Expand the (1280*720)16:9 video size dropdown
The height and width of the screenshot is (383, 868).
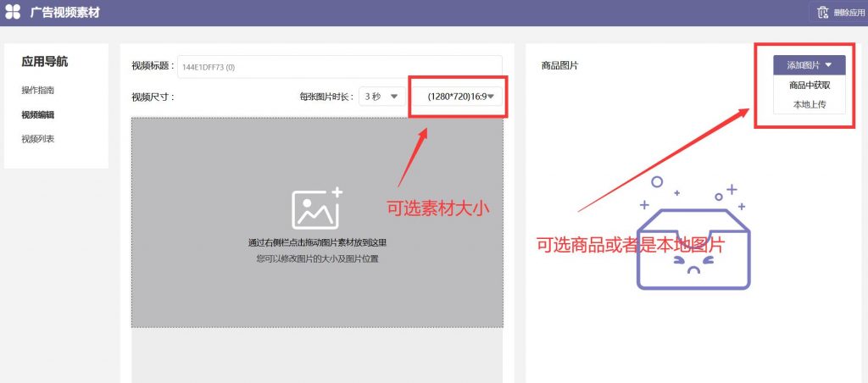pyautogui.click(x=458, y=97)
